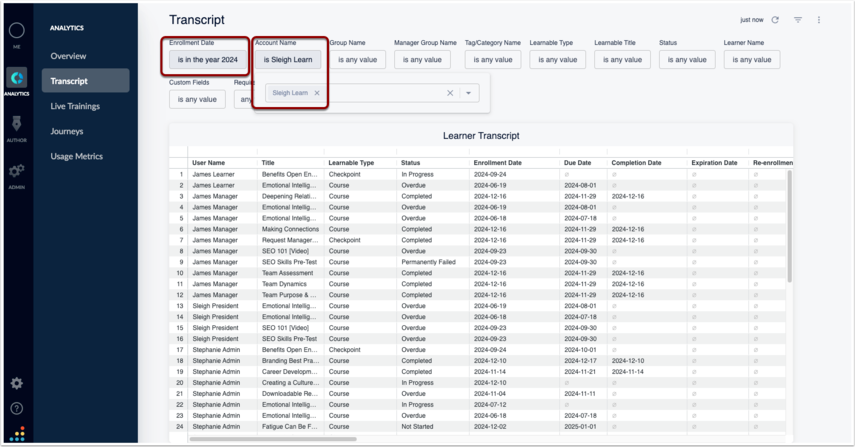The width and height of the screenshot is (855, 447).
Task: Select 'Deepening Relati...' title in row 3
Action: click(x=289, y=196)
